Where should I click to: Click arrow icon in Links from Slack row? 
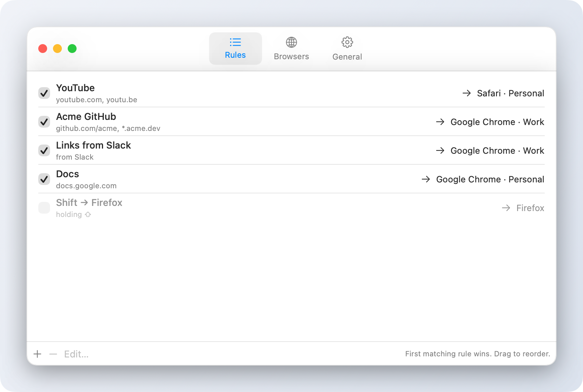coord(440,150)
